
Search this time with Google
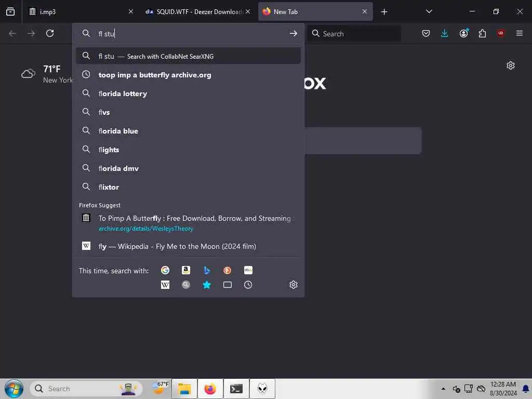click(x=165, y=270)
